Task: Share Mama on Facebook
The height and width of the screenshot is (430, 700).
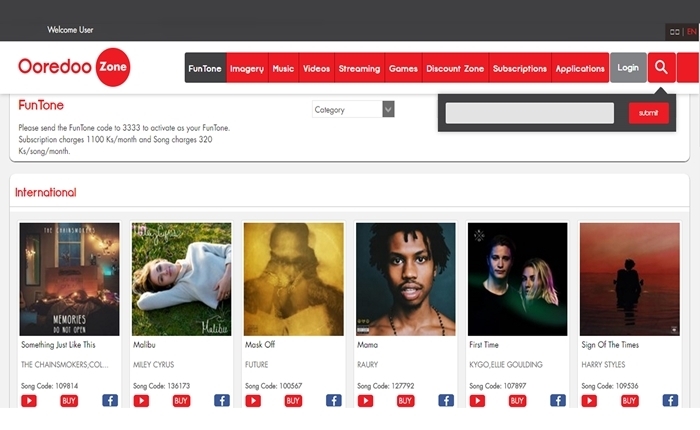Action: tap(446, 401)
